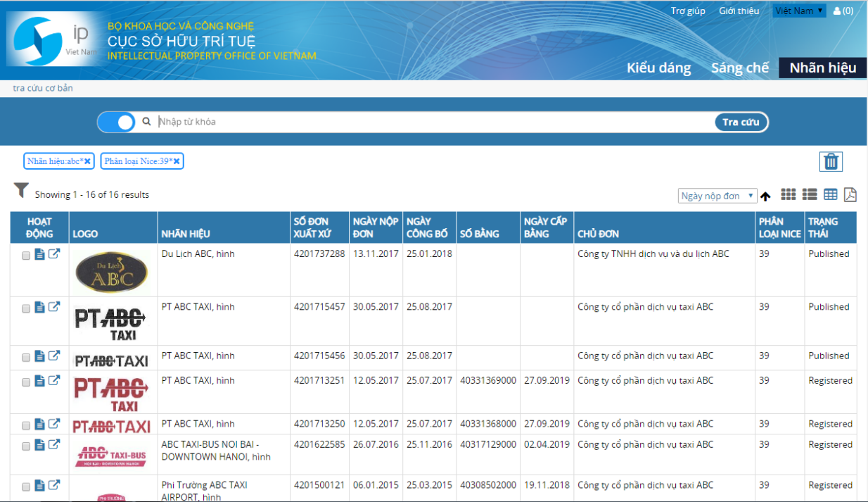Tick checkbox for application 4201713251

click(26, 382)
